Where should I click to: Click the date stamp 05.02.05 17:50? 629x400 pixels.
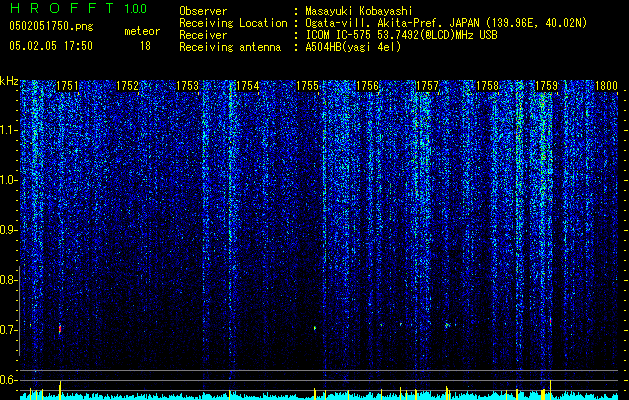[x=51, y=46]
